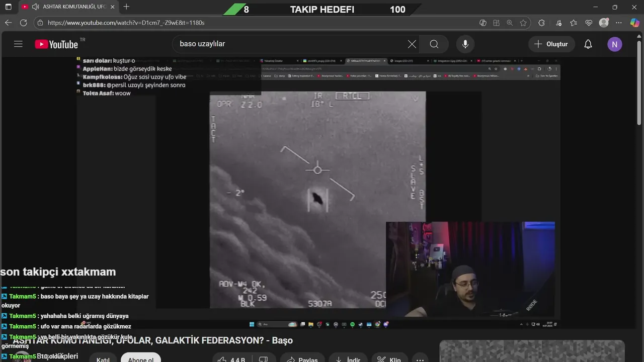Refresh the current page
The height and width of the screenshot is (362, 644).
tap(23, 23)
